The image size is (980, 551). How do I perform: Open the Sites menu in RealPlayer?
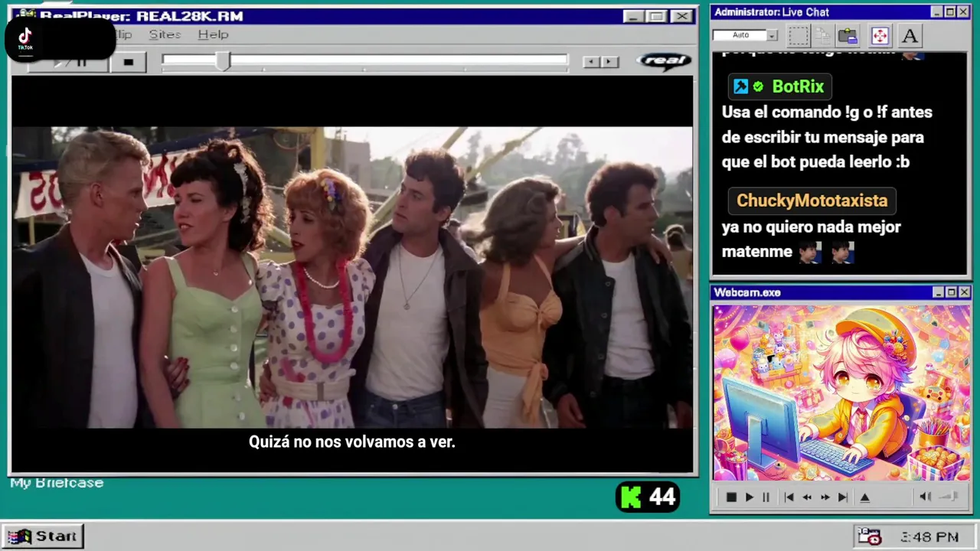coord(165,34)
